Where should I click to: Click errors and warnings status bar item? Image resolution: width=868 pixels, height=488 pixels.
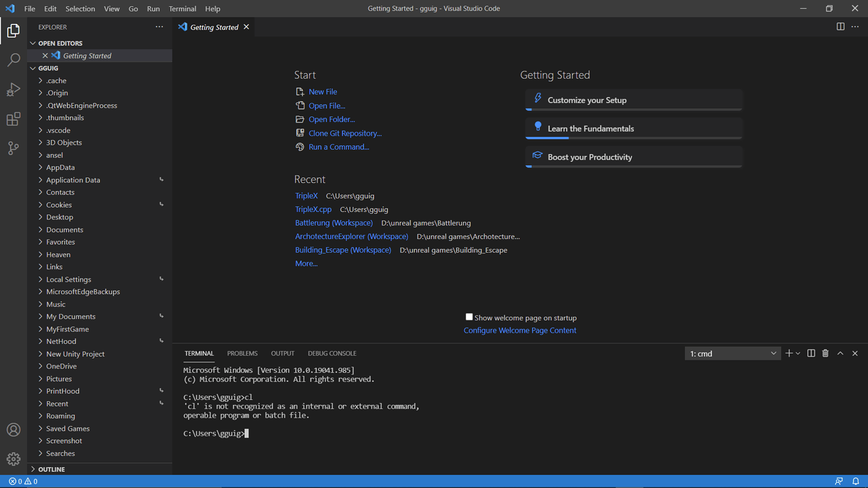[x=23, y=482]
